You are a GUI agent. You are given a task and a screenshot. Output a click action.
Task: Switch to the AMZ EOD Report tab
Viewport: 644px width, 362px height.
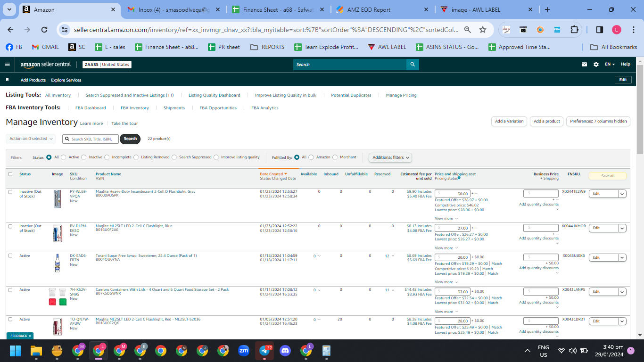click(x=380, y=9)
